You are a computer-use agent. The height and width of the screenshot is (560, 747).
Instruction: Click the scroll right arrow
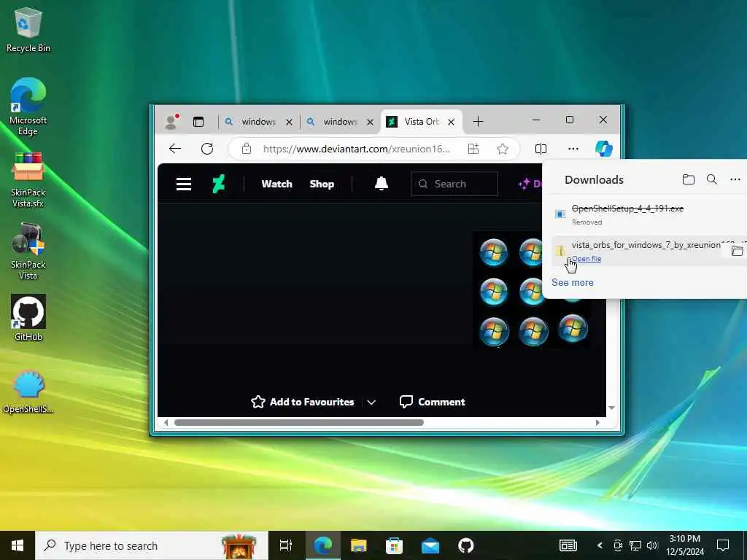(x=597, y=422)
